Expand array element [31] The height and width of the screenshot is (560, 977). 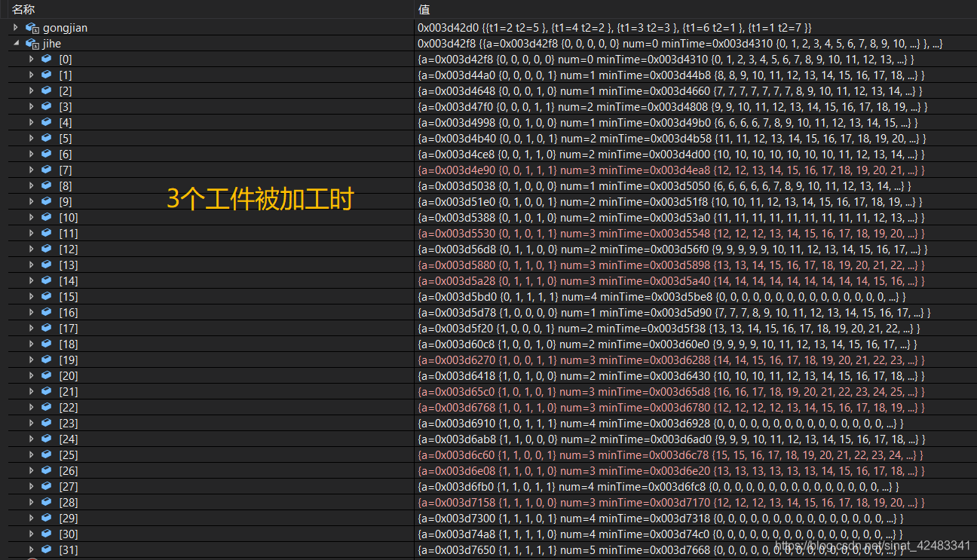[31, 549]
